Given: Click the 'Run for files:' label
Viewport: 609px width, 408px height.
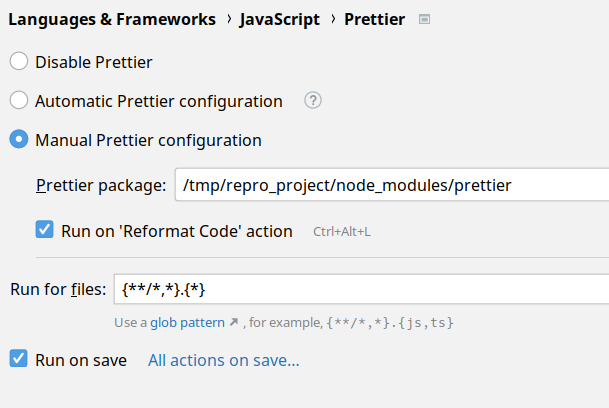Looking at the screenshot, I should pos(57,290).
